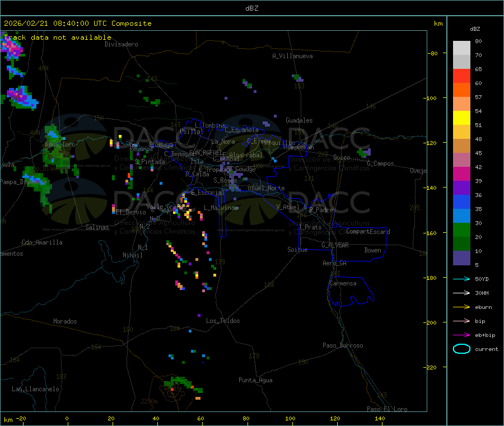
Task: Click the Bowen map label
Action: [372, 250]
